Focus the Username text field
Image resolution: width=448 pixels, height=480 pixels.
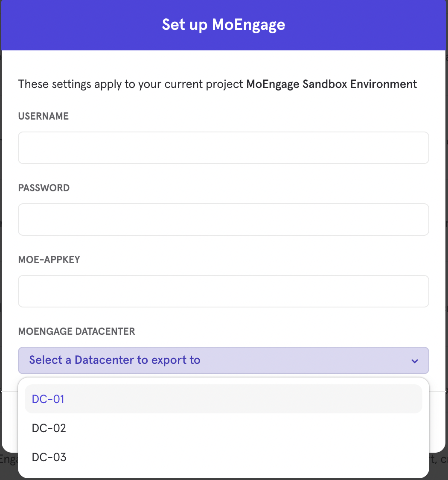click(x=223, y=148)
